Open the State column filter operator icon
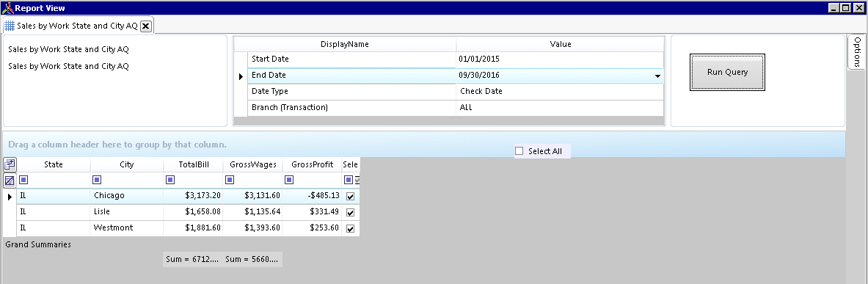 point(23,179)
